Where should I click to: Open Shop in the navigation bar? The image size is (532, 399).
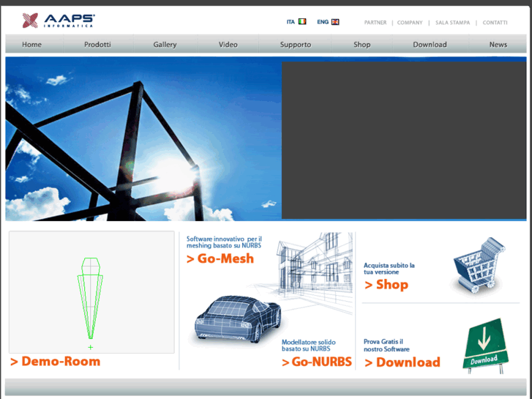pyautogui.click(x=362, y=45)
